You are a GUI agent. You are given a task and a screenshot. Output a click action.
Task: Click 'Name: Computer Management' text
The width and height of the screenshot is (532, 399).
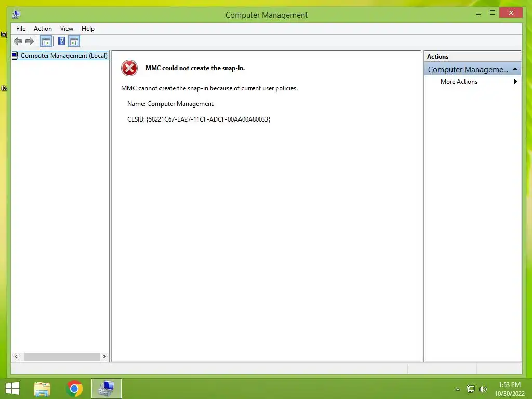(x=170, y=104)
